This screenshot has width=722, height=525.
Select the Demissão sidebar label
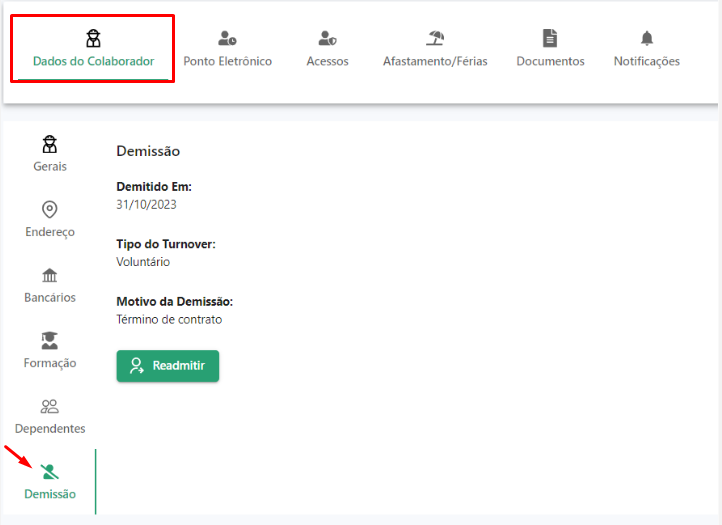(50, 494)
